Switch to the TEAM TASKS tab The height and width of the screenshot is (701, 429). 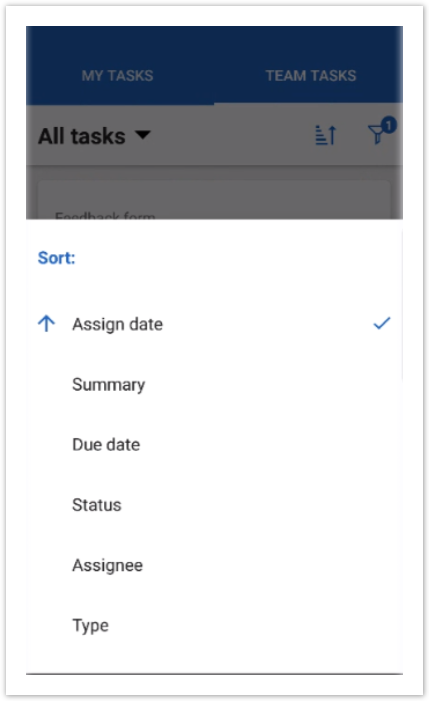click(x=311, y=76)
